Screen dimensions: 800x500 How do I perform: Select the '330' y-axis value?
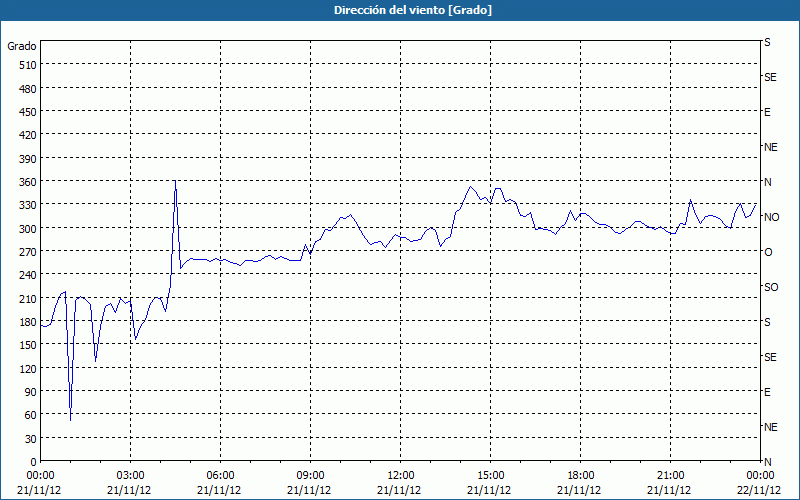click(29, 205)
